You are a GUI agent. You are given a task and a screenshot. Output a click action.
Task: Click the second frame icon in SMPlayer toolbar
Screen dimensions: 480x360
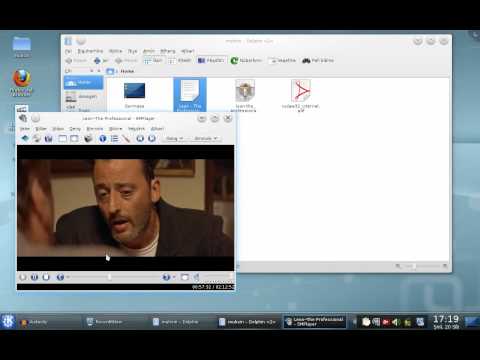(74, 138)
